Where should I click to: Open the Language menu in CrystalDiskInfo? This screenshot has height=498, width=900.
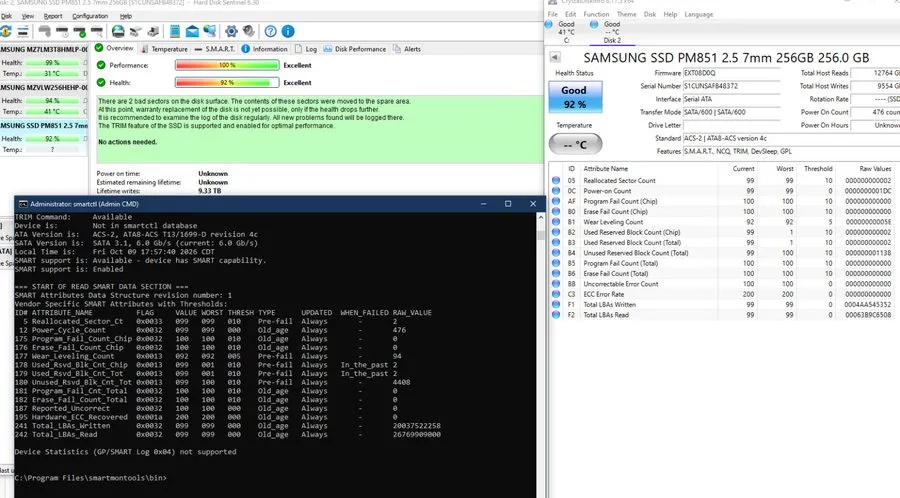pyautogui.click(x=699, y=14)
